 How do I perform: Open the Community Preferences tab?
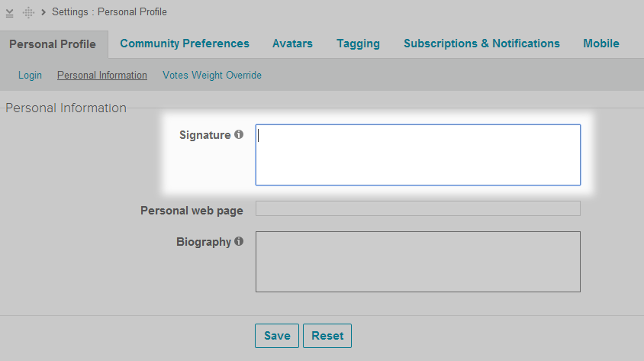(185, 44)
